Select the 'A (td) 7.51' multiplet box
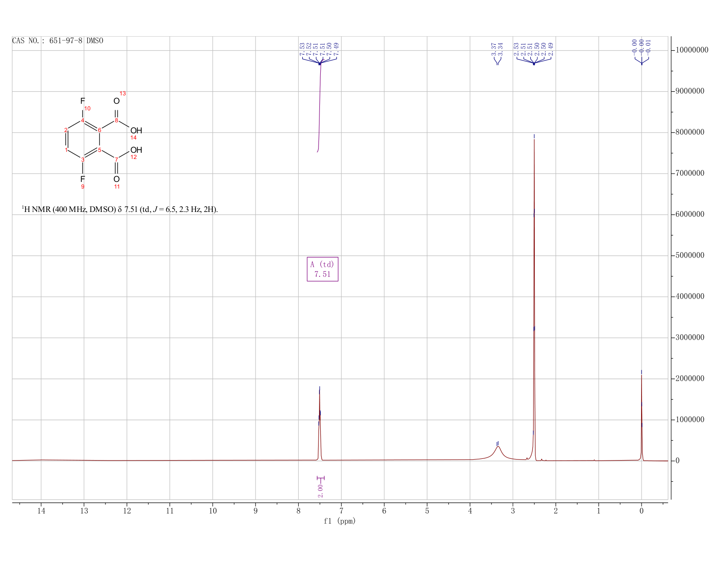The image size is (728, 563). coord(323,269)
